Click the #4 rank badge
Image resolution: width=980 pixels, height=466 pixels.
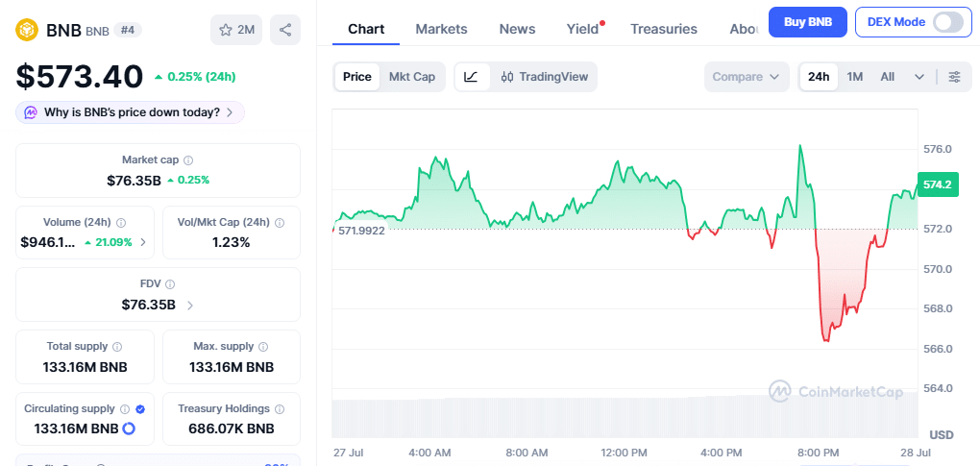coord(129,30)
